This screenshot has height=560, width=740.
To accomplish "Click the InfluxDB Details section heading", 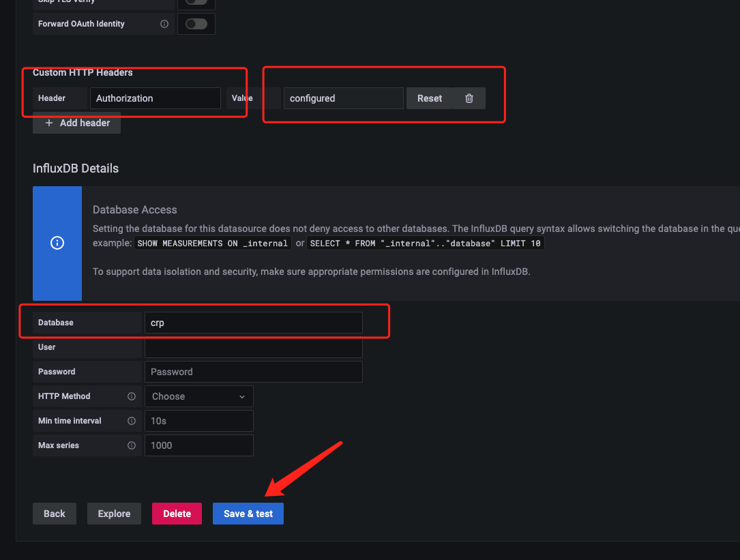I will pos(76,168).
